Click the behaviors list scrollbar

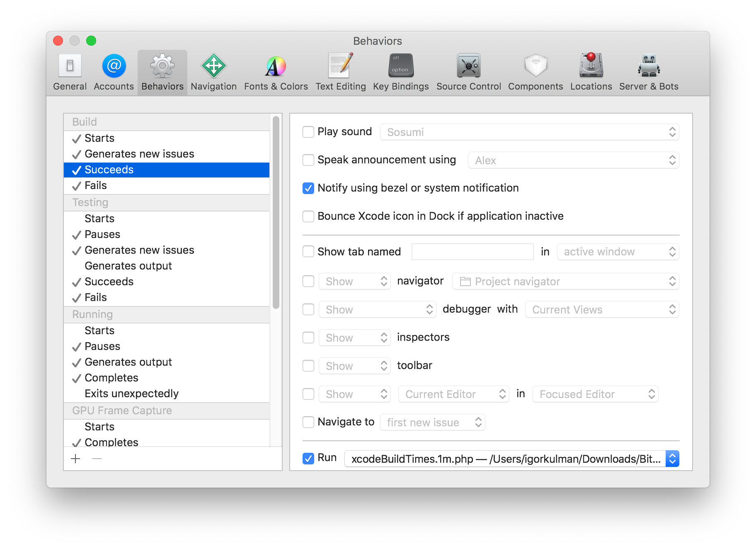coord(276,212)
